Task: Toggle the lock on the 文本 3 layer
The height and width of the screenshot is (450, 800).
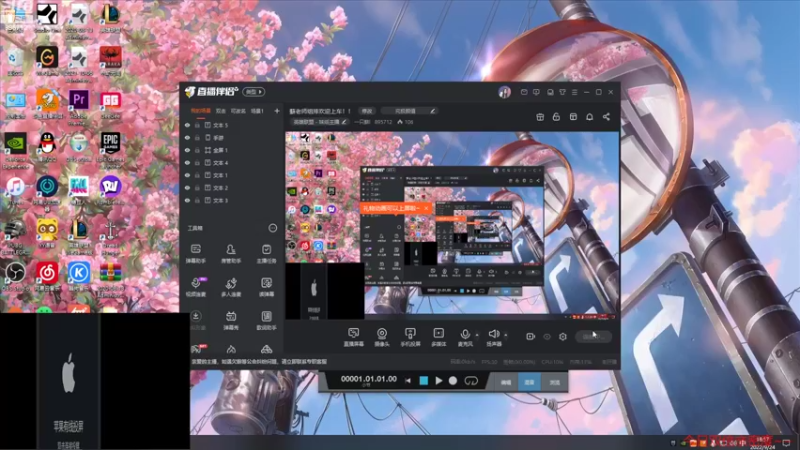Action: coord(197,201)
